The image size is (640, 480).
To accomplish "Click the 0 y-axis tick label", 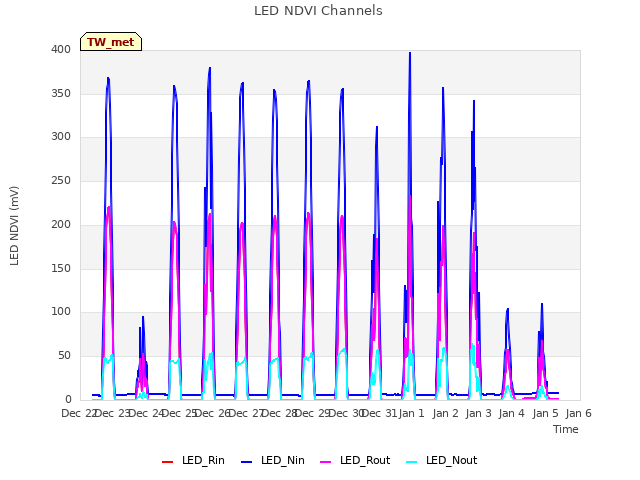I will click(x=68, y=400).
